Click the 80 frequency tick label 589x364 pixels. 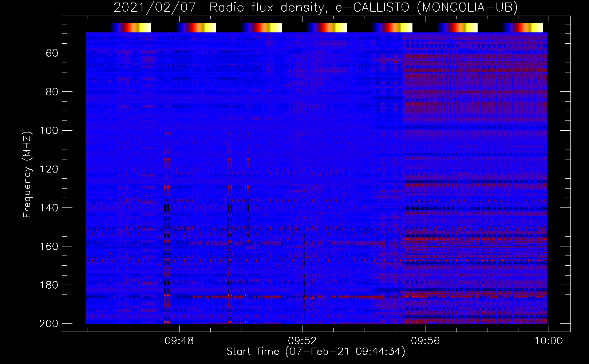pyautogui.click(x=52, y=92)
